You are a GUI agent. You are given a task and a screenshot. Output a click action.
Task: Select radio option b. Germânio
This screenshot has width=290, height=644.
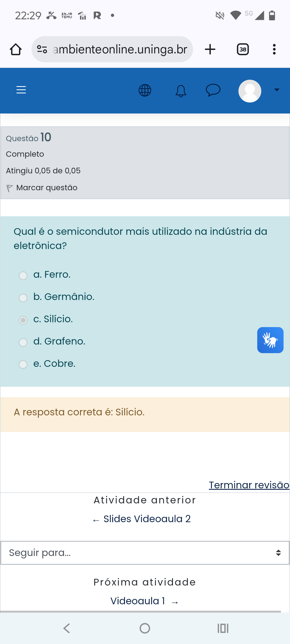23,298
